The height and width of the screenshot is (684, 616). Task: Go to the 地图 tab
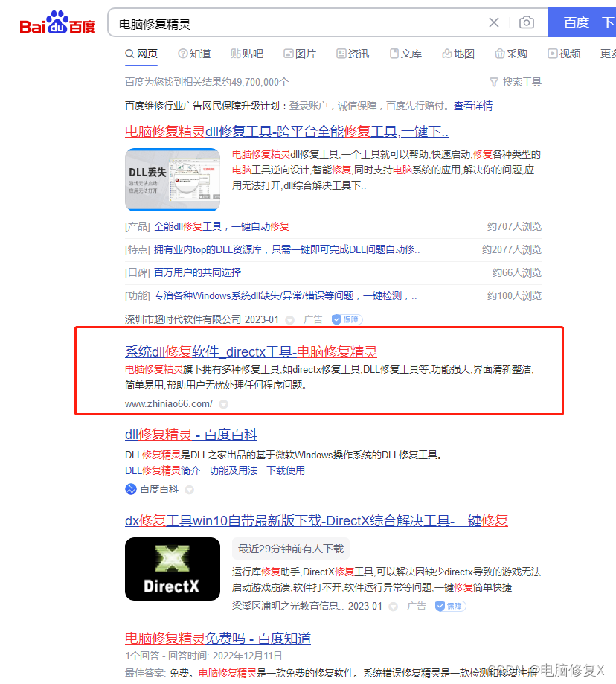point(458,54)
